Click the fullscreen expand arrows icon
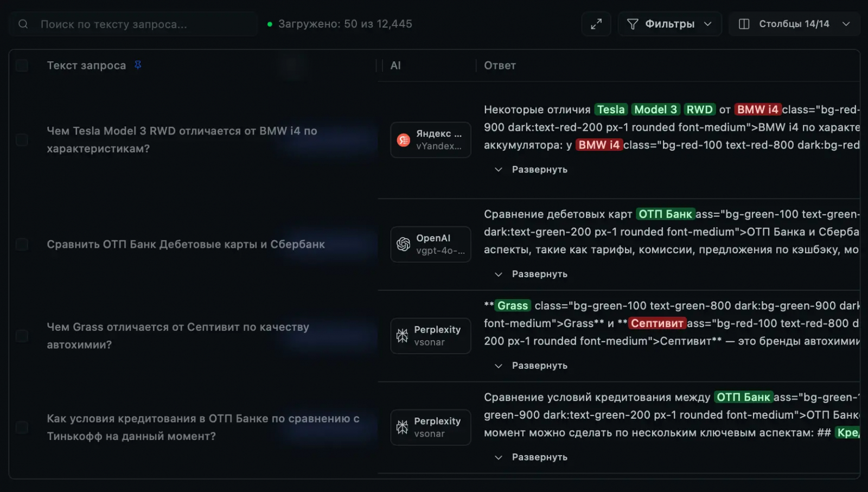Image resolution: width=868 pixels, height=492 pixels. point(596,24)
